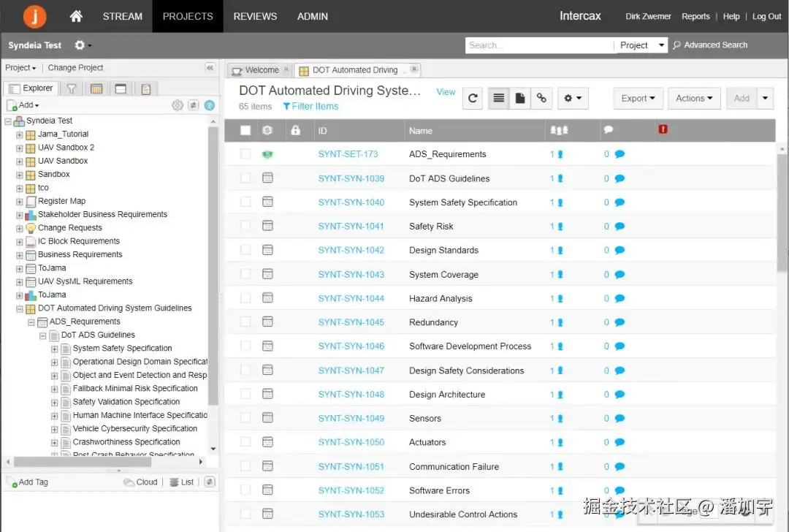This screenshot has height=532, width=789.
Task: Close the DOT Automated Driving tab
Action: click(413, 69)
